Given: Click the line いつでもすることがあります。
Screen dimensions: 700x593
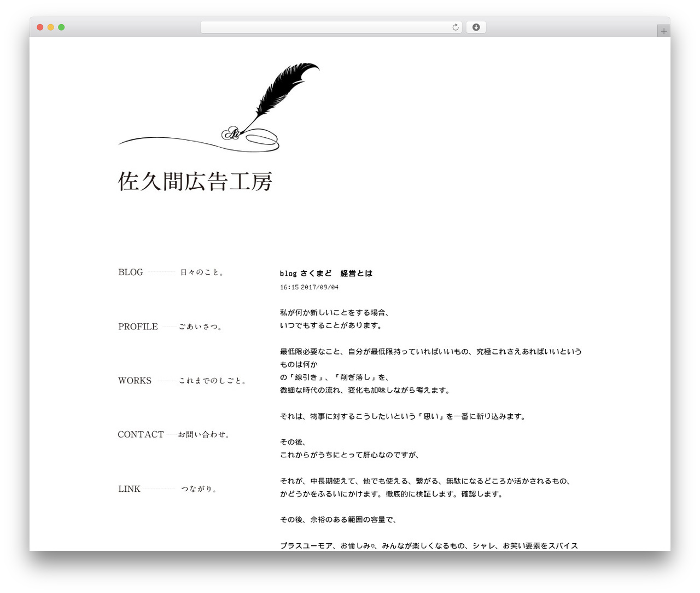Looking at the screenshot, I should [x=331, y=325].
